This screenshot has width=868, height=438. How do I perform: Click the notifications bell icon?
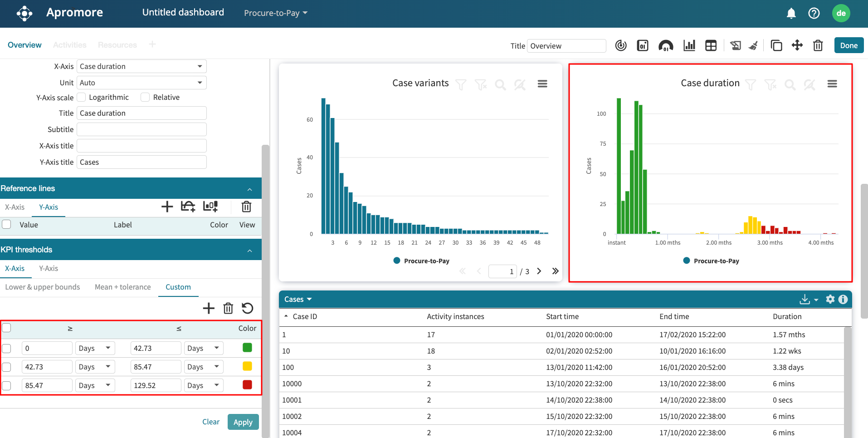(x=791, y=13)
